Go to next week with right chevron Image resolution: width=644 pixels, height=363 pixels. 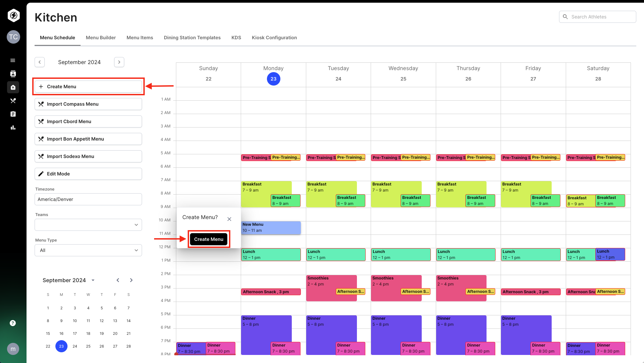(119, 62)
